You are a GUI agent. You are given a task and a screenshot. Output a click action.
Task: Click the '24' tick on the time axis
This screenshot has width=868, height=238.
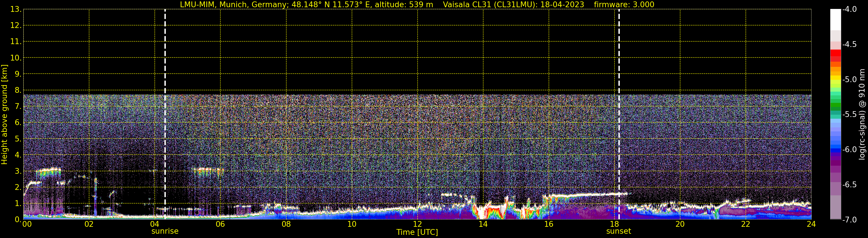pyautogui.click(x=811, y=224)
